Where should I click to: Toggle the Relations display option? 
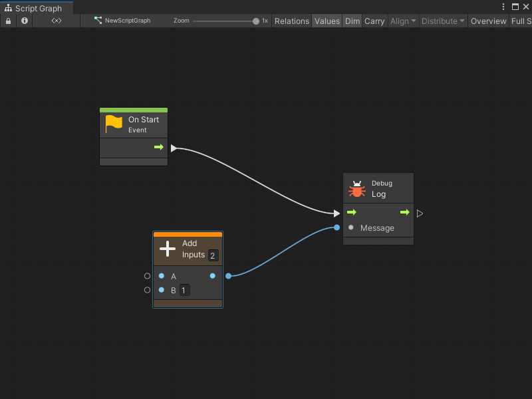(291, 21)
